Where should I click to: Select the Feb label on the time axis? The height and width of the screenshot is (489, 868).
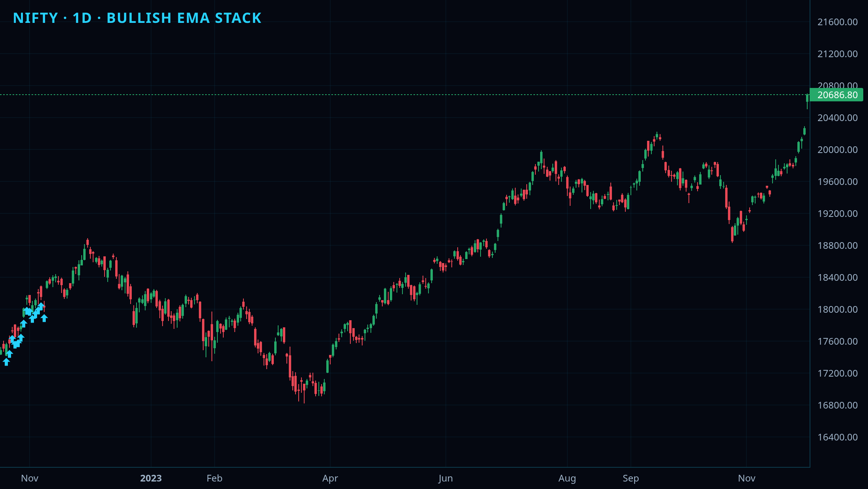214,478
